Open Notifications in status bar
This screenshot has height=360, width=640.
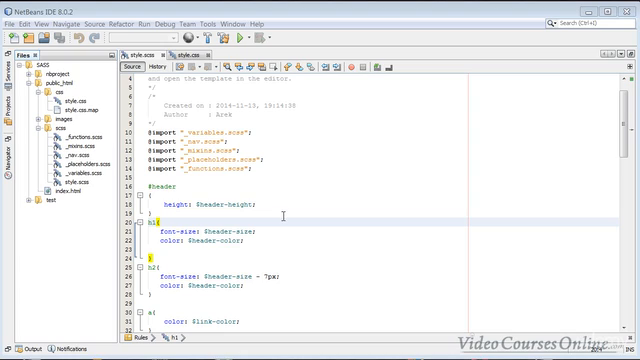[x=67, y=349]
